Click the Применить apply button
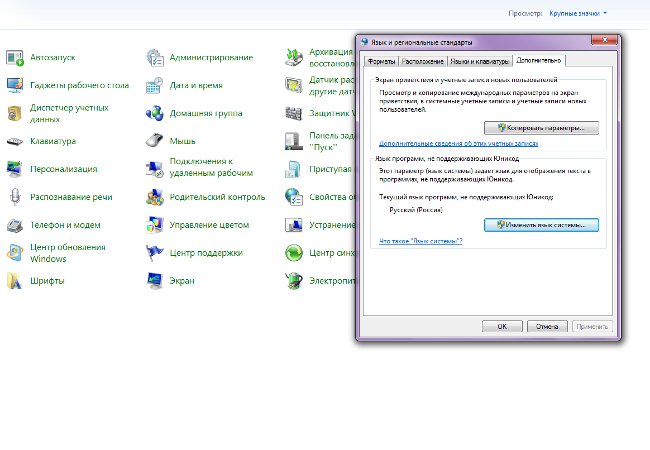650x450 pixels. tap(592, 327)
